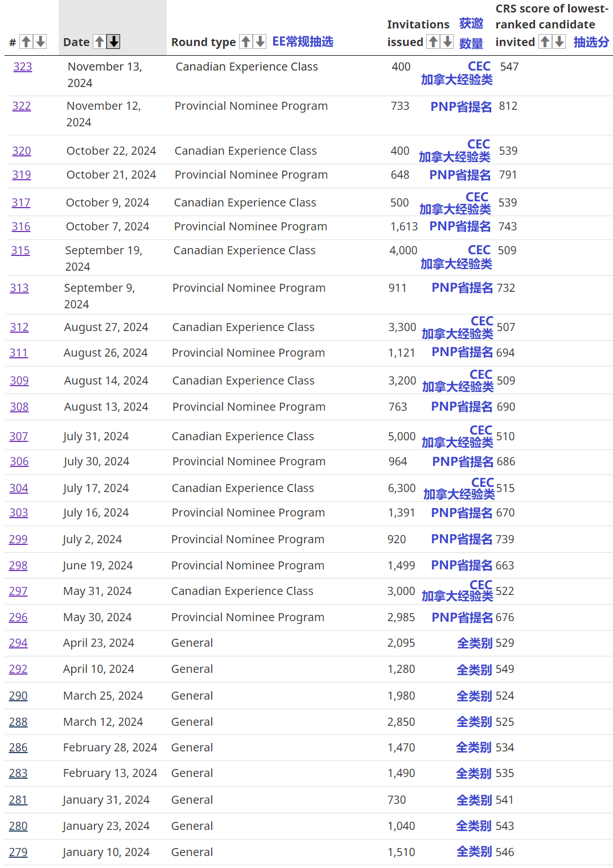Sort Date column ascending with up arrow

pyautogui.click(x=100, y=42)
